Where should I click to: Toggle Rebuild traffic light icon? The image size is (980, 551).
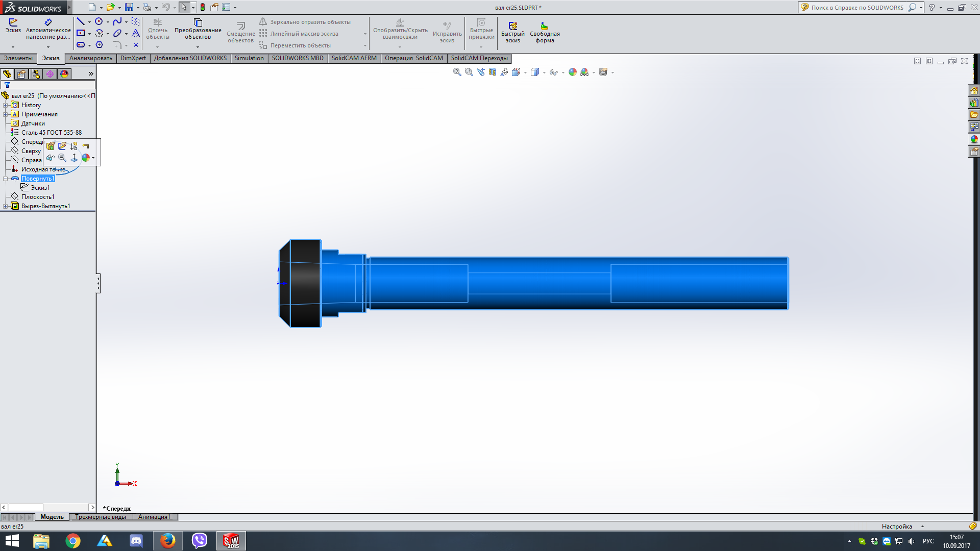click(203, 7)
